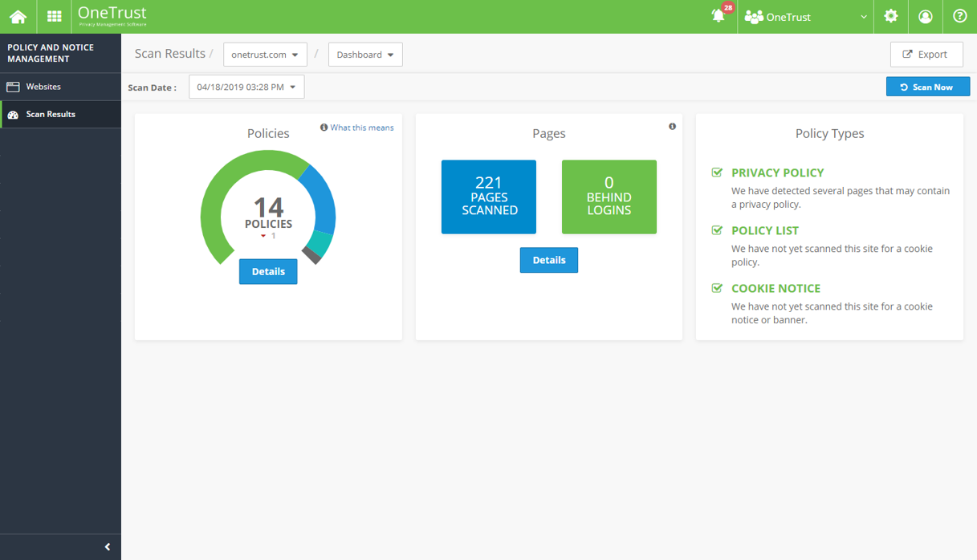This screenshot has height=560, width=977.
Task: Open the OneTrust organization dropdown
Action: (x=806, y=17)
